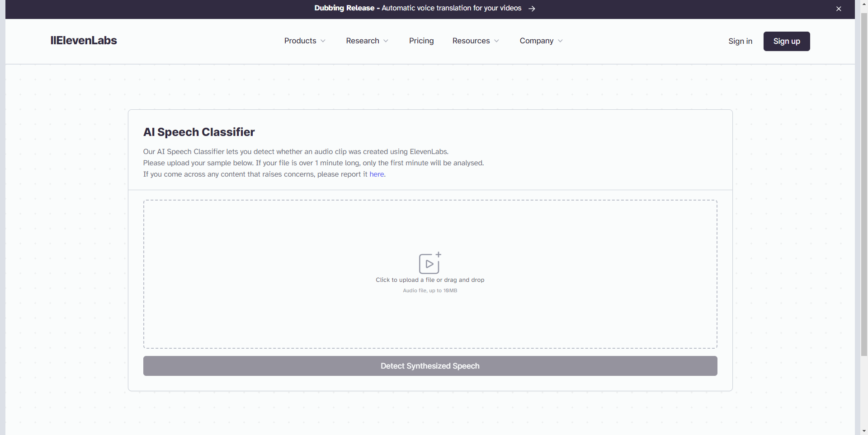Click the ElevenLabs logo
This screenshot has width=868, height=435.
click(x=84, y=41)
